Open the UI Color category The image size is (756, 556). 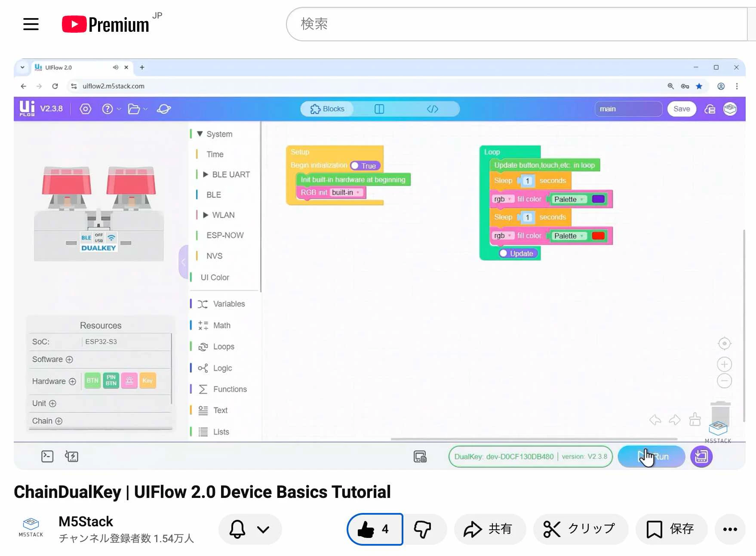click(215, 278)
